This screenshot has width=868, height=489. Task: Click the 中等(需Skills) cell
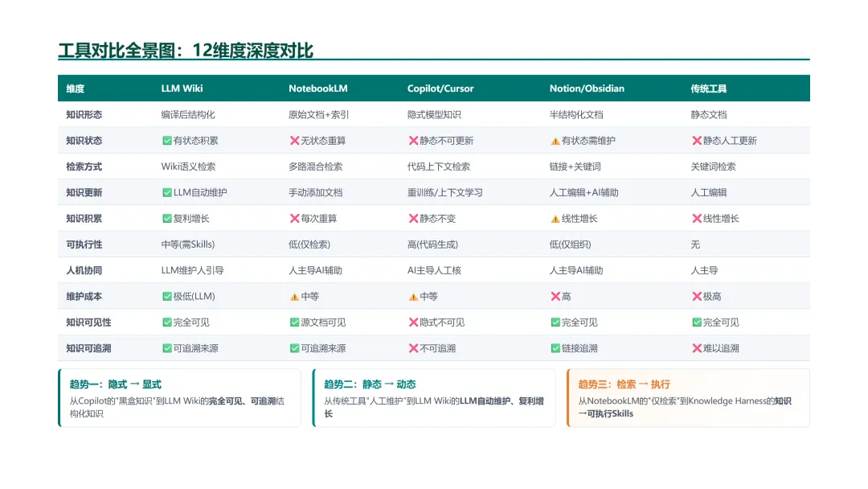point(188,244)
